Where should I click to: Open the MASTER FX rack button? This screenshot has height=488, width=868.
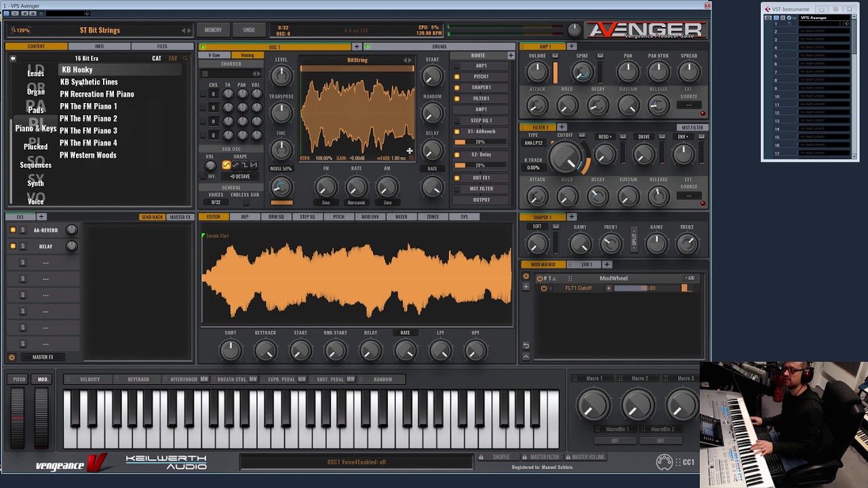click(180, 217)
